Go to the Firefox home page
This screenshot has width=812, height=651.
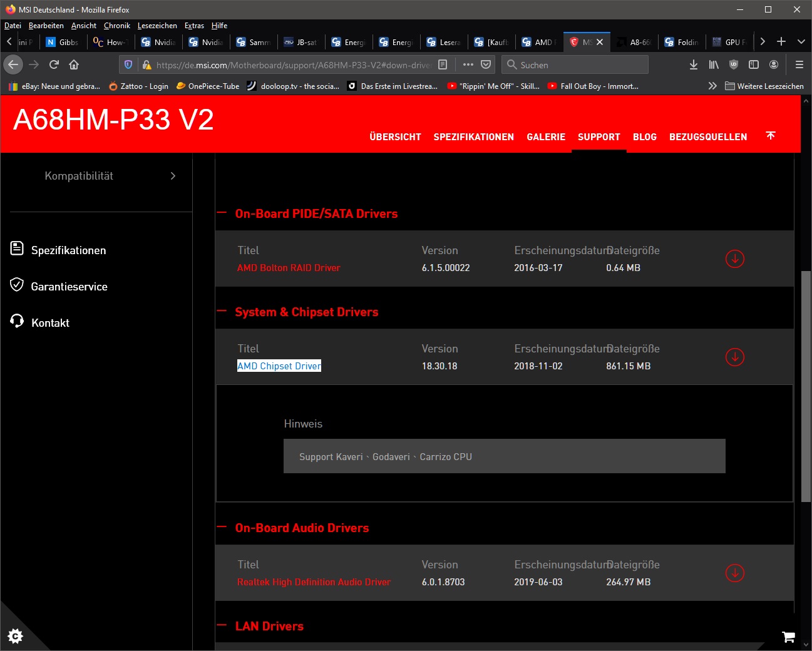(x=74, y=64)
